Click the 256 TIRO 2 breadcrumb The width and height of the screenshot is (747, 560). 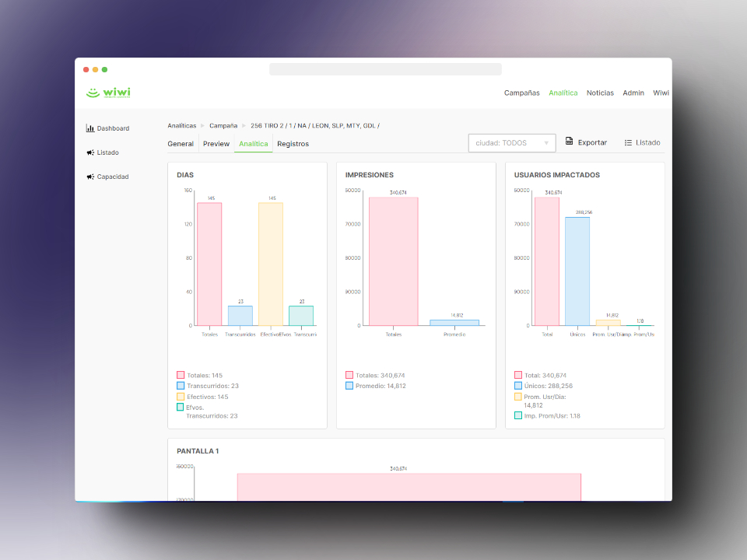(315, 126)
